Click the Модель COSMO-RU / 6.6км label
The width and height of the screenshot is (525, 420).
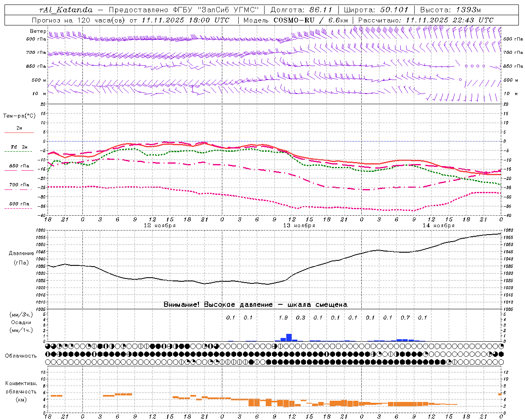tap(296, 20)
